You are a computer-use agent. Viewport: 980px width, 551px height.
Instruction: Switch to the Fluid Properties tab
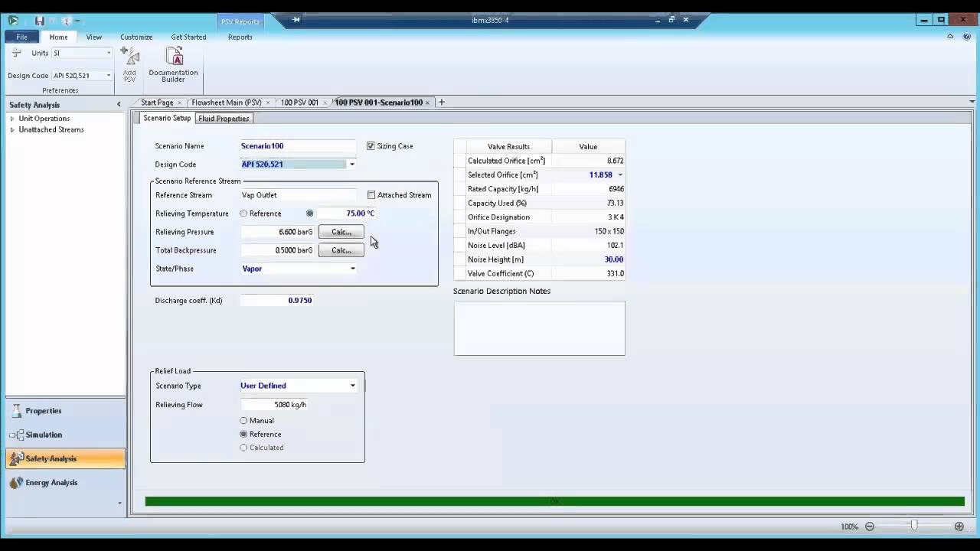(224, 119)
